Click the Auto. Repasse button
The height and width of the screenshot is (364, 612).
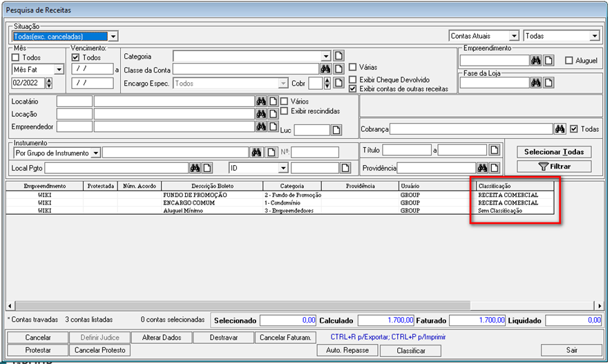pos(347,350)
